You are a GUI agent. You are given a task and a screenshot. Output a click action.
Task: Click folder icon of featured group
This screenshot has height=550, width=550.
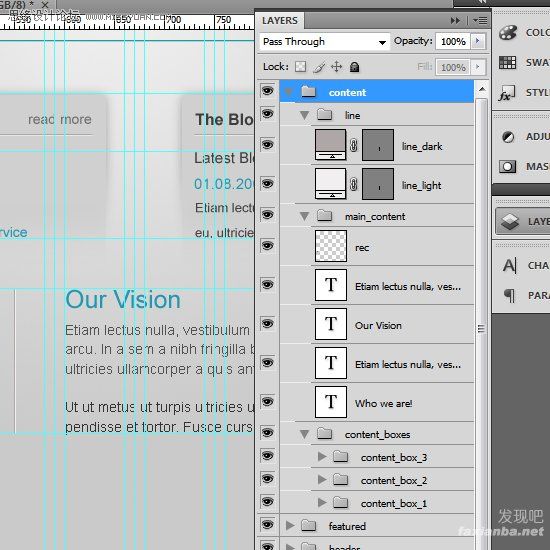309,525
